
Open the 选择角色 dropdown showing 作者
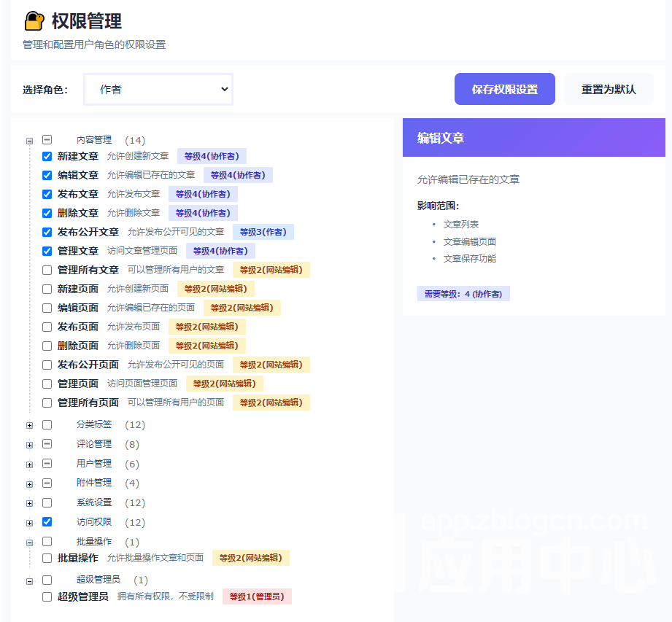[x=158, y=90]
